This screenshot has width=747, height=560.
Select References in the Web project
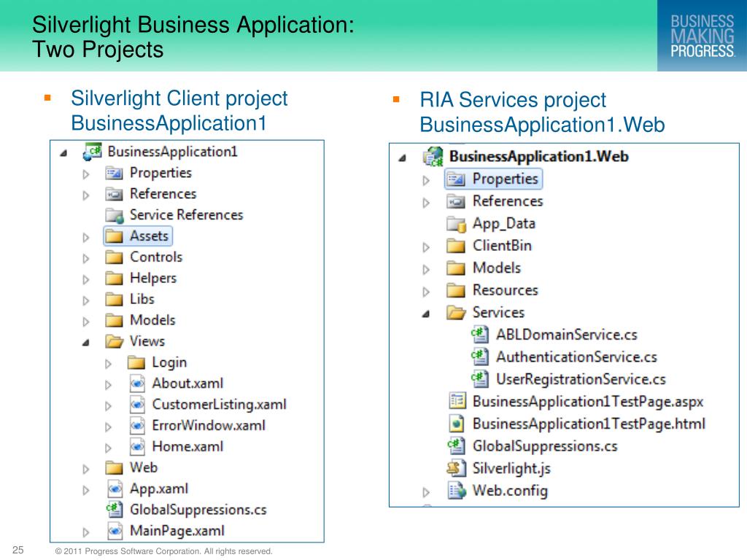pos(508,201)
